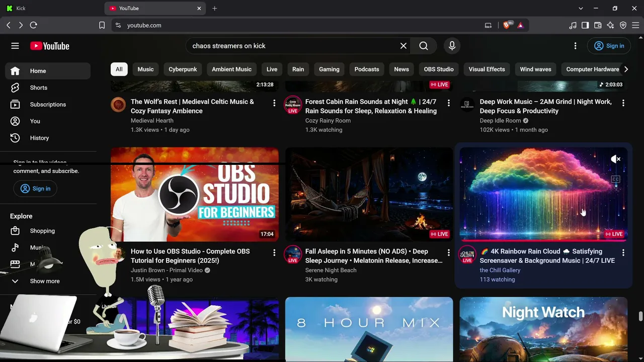
Task: Open options for OBS Studio tutorial video
Action: pyautogui.click(x=274, y=252)
